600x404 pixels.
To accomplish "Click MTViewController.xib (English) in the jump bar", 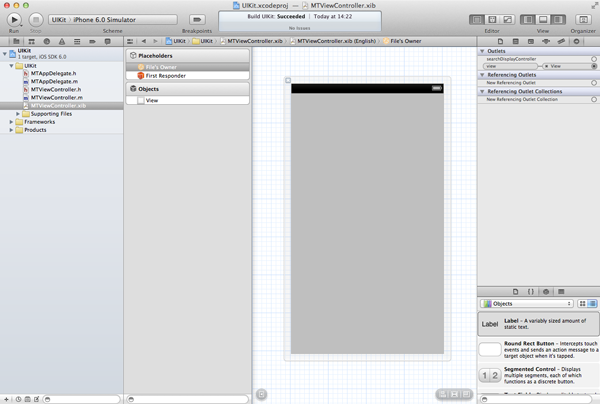I will [x=333, y=41].
